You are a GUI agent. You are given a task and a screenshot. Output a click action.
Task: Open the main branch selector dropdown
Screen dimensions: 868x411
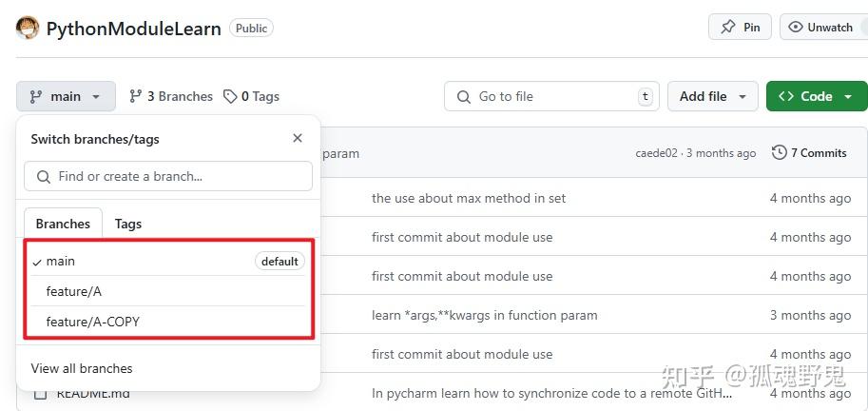[66, 96]
